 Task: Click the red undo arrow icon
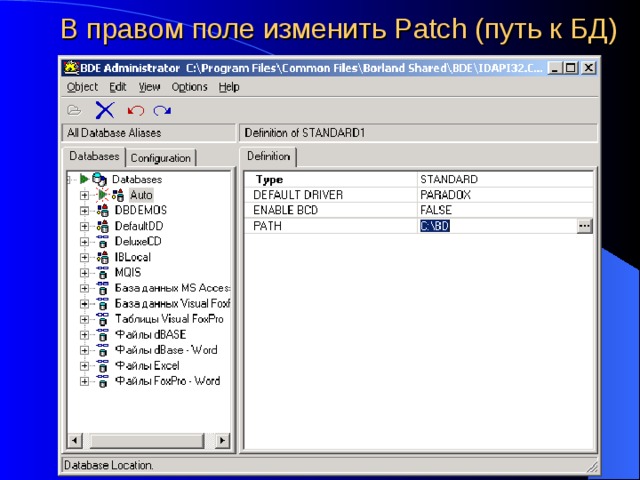point(136,110)
